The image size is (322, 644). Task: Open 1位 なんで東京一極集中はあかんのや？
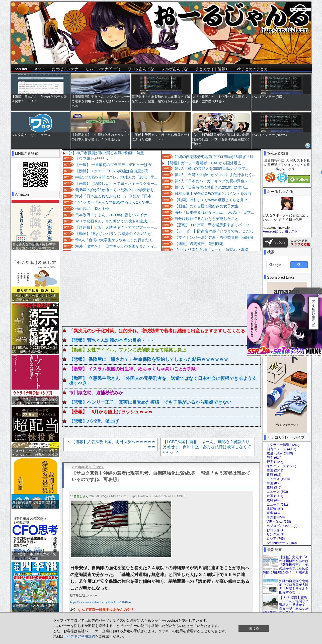[x=106, y=610]
